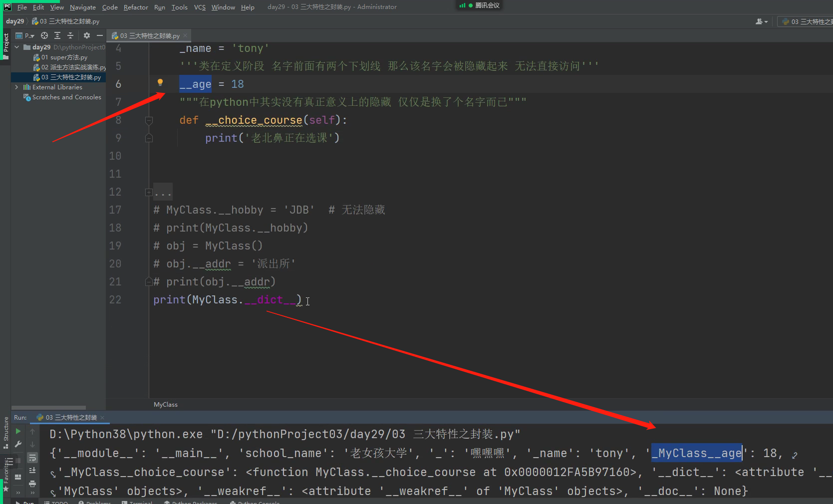Toggle Soft-Wrap in the Run console
The image size is (833, 504).
point(32,458)
